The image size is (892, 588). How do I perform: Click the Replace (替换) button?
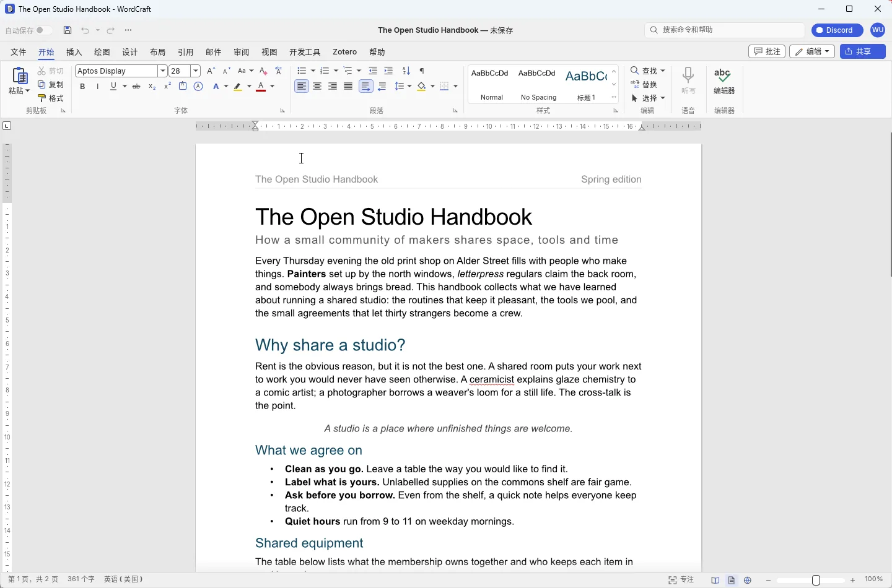click(x=645, y=85)
